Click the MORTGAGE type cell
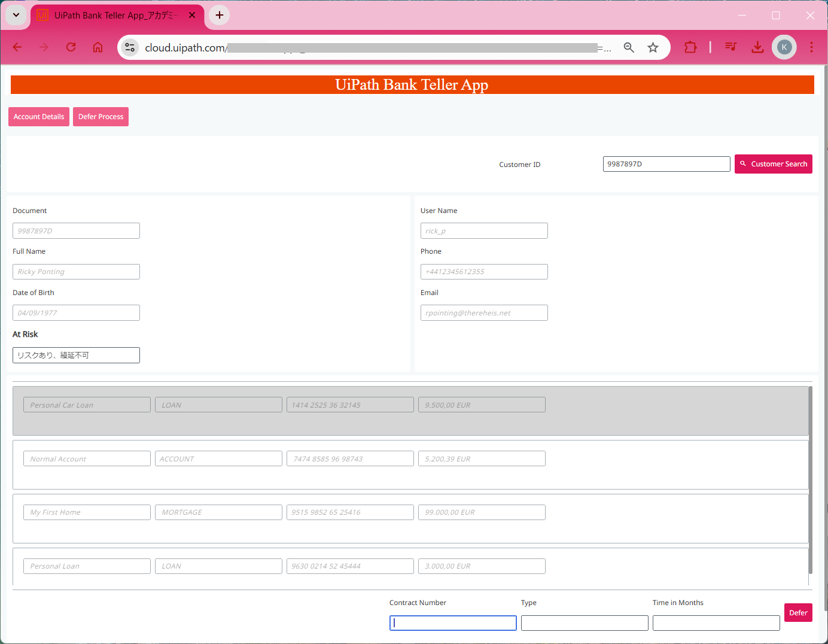Viewport: 828px width, 644px height. coord(218,512)
